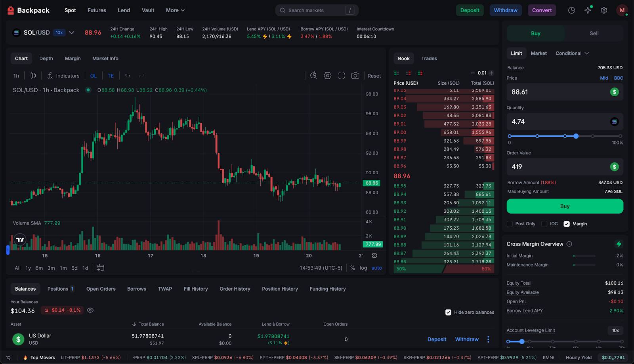Hide balance using the eye icon
Image resolution: width=634 pixels, height=364 pixels.
tap(90, 310)
